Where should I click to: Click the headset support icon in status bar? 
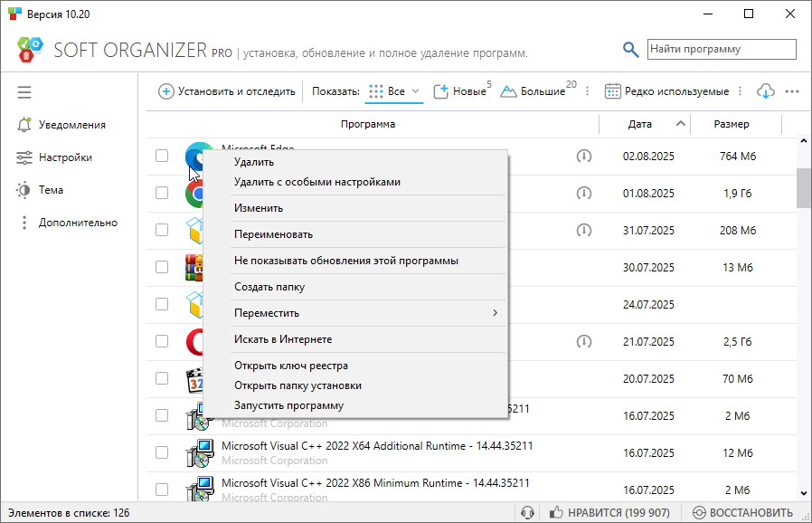[527, 513]
